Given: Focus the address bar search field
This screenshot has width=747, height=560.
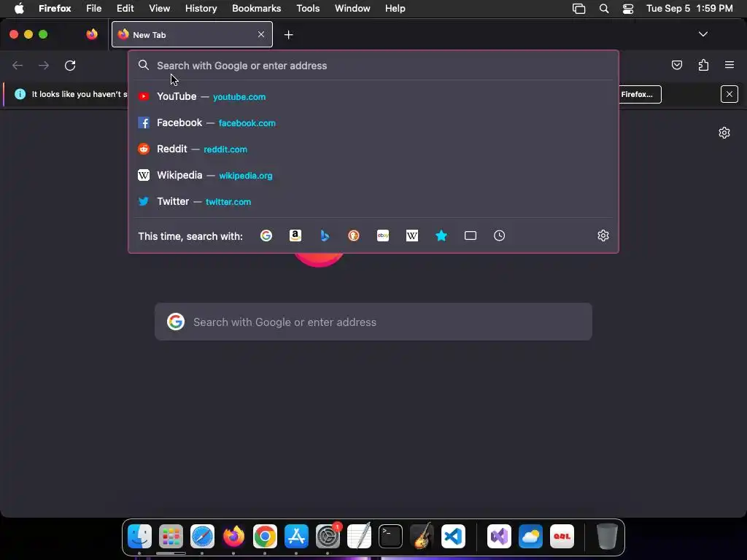Looking at the screenshot, I should click(373, 66).
